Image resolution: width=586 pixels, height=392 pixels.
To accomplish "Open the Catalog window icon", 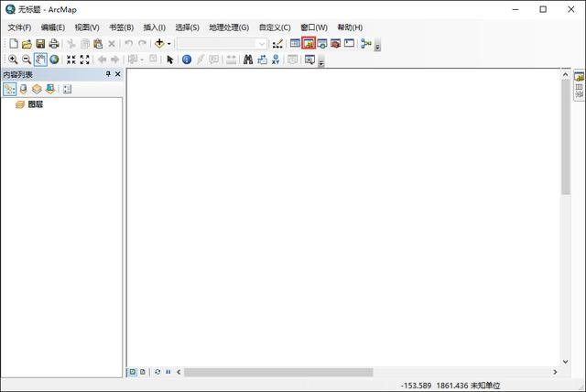I will coord(309,43).
